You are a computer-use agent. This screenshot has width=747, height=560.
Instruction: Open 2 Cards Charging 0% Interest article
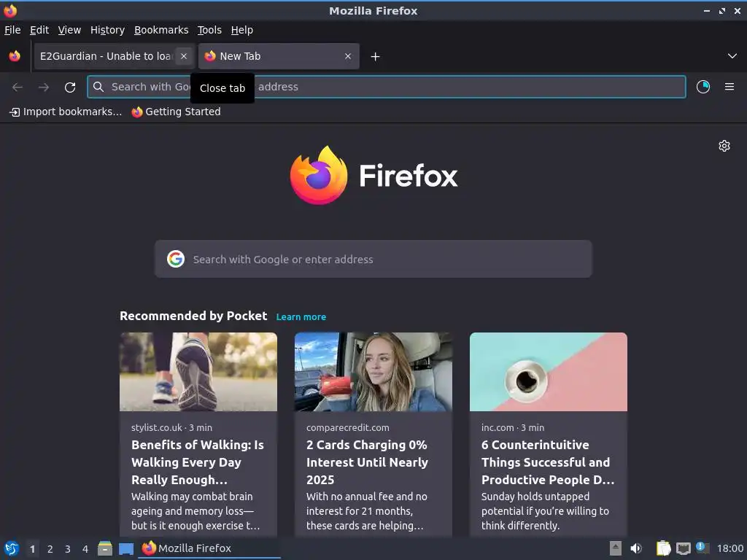367,462
